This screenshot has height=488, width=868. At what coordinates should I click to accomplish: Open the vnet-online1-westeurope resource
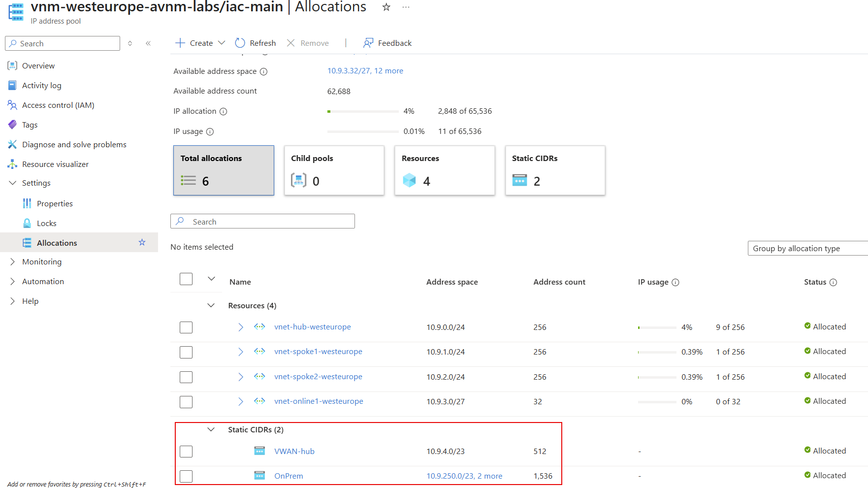click(x=318, y=401)
